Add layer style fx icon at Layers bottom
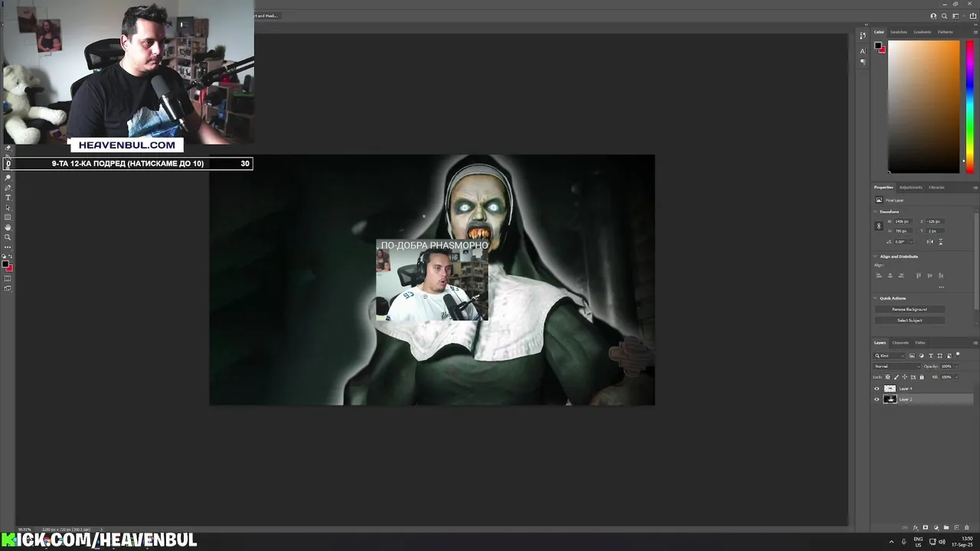Image resolution: width=980 pixels, height=551 pixels. 916,527
